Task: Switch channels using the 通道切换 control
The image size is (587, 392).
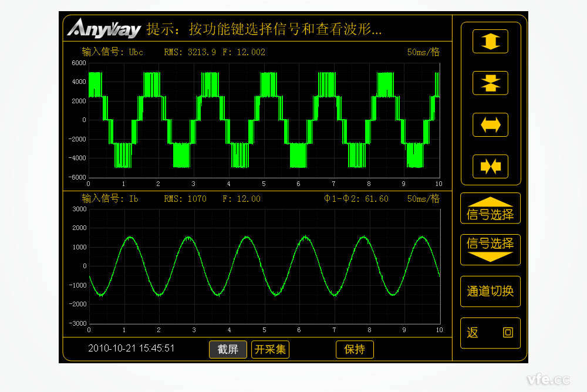Action: tap(490, 291)
